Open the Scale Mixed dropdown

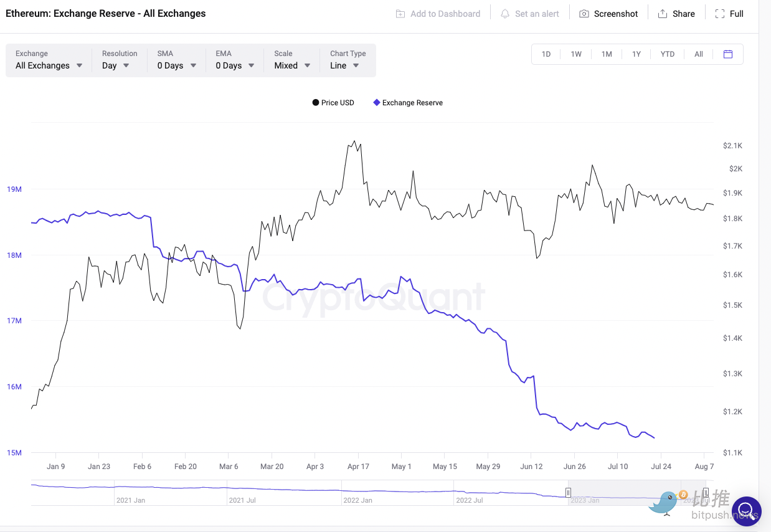click(x=292, y=65)
